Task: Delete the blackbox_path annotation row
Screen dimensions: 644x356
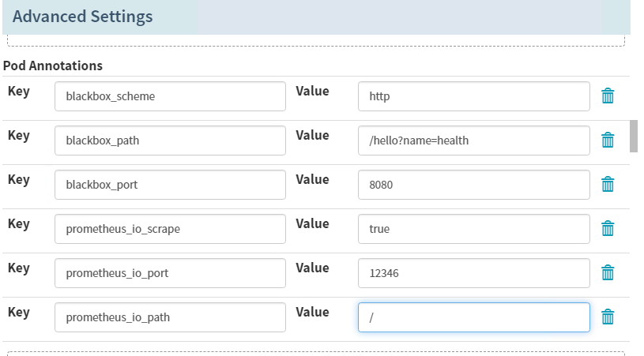Action: click(x=608, y=141)
